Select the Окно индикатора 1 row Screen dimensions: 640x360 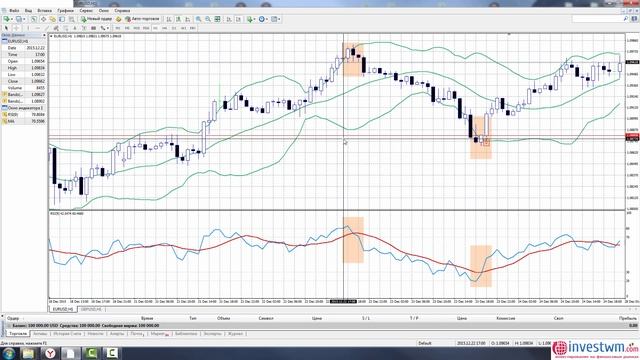coord(24,108)
